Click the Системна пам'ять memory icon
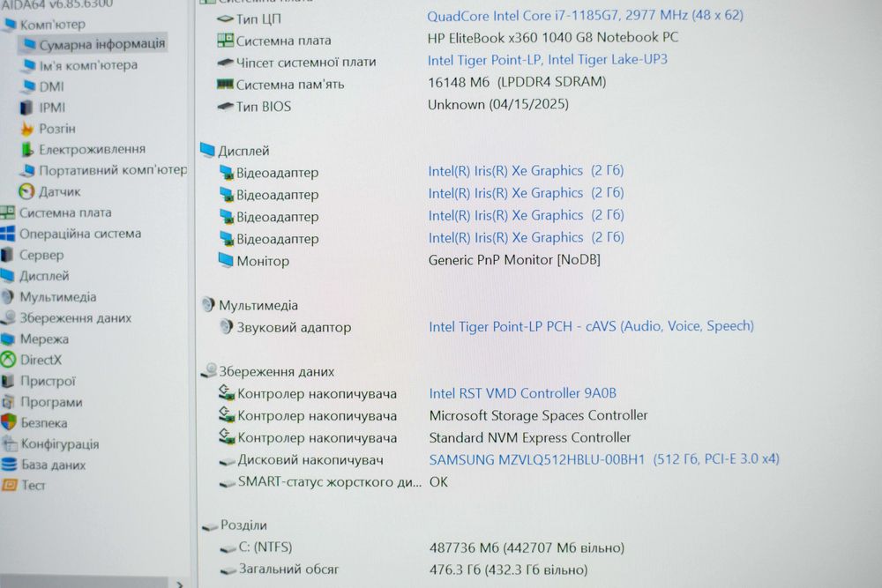 pyautogui.click(x=225, y=84)
